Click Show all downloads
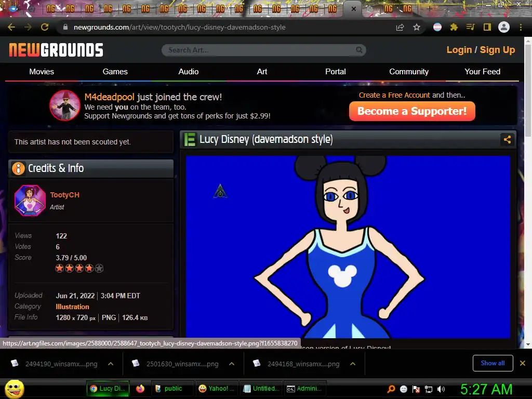532x399 pixels. (493, 363)
